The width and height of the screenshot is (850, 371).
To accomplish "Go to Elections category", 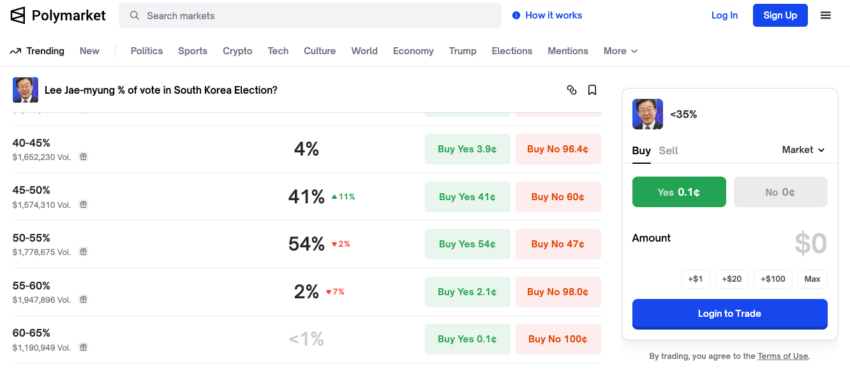I will [x=512, y=51].
